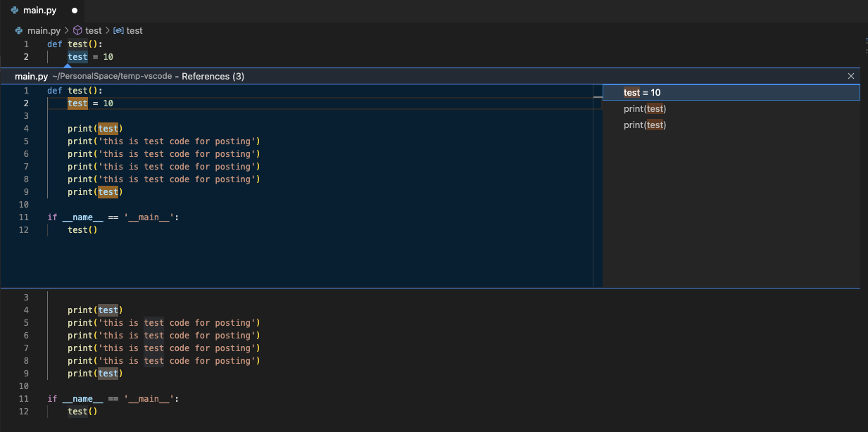Open the test variable breadcrumb segment

(x=128, y=30)
